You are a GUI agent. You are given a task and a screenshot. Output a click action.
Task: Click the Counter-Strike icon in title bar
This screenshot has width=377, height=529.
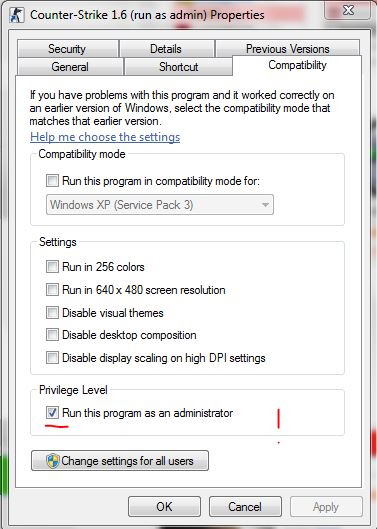(17, 15)
